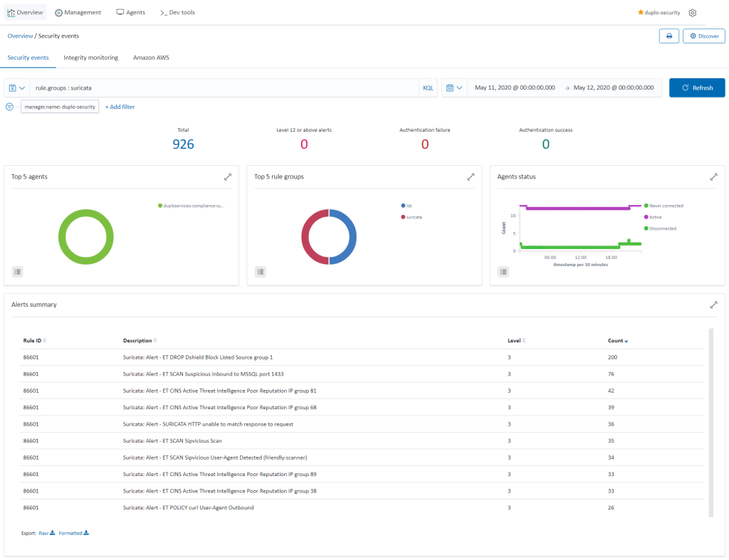Switch to Integrity monitoring tab
The image size is (729, 560).
click(90, 57)
